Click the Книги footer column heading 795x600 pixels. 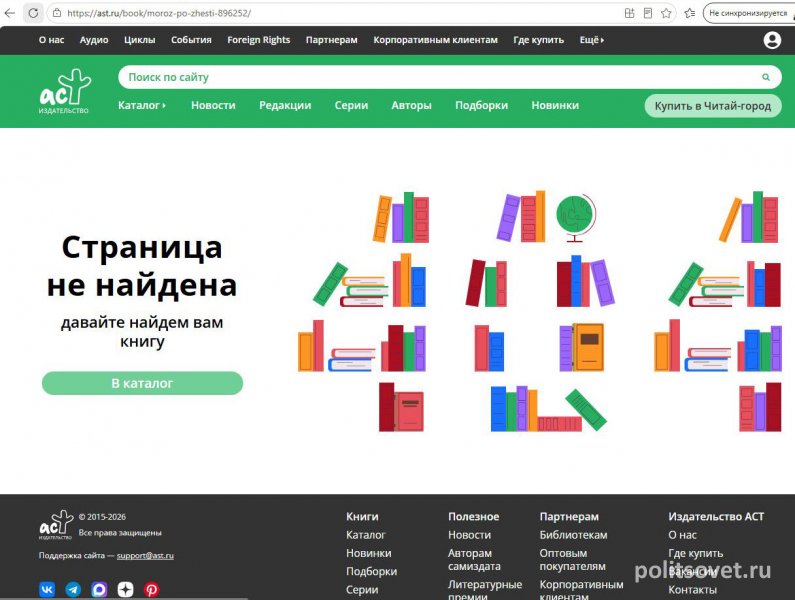click(362, 516)
